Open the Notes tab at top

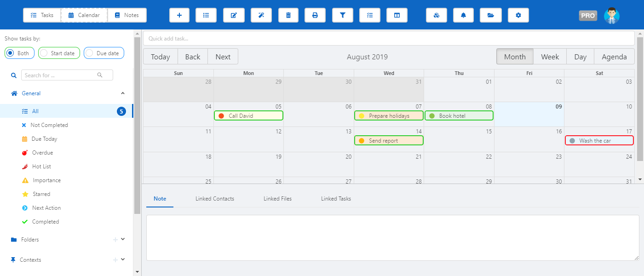tap(127, 15)
